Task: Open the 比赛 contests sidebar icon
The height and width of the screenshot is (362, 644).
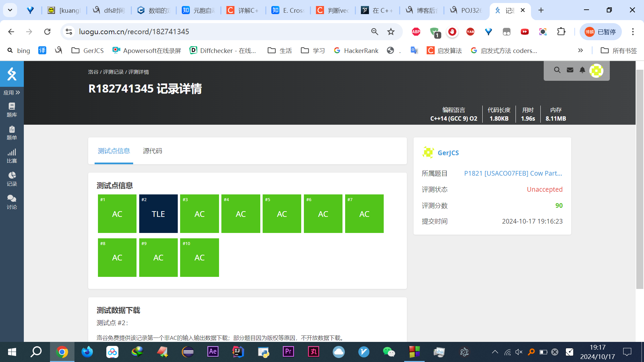Action: (12, 156)
